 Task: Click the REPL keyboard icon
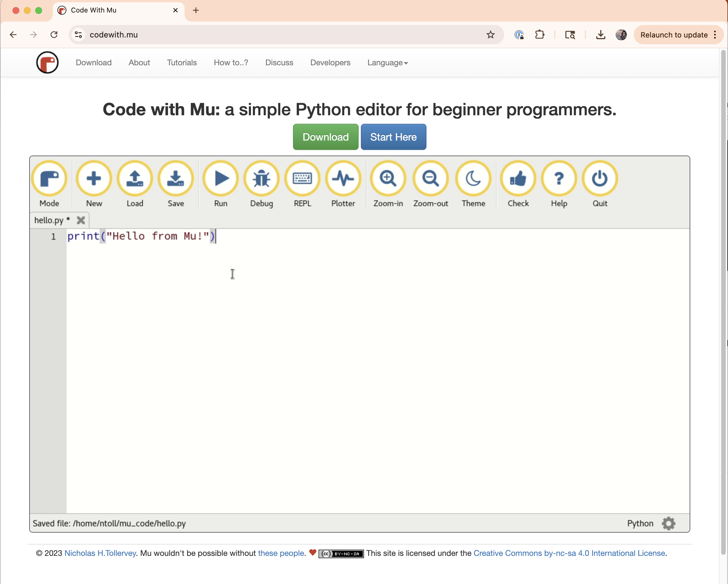302,179
